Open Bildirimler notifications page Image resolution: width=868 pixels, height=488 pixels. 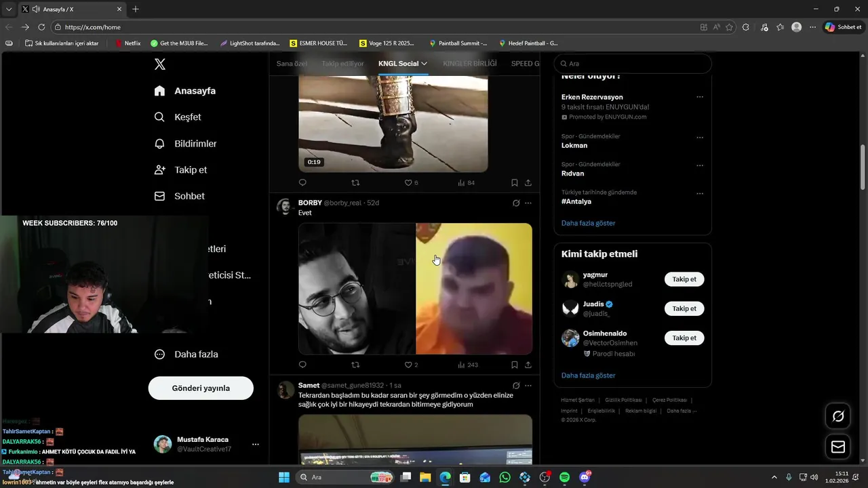tap(186, 144)
